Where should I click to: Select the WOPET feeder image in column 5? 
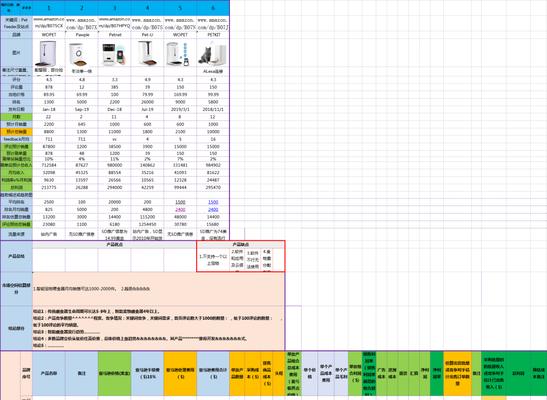(178, 54)
